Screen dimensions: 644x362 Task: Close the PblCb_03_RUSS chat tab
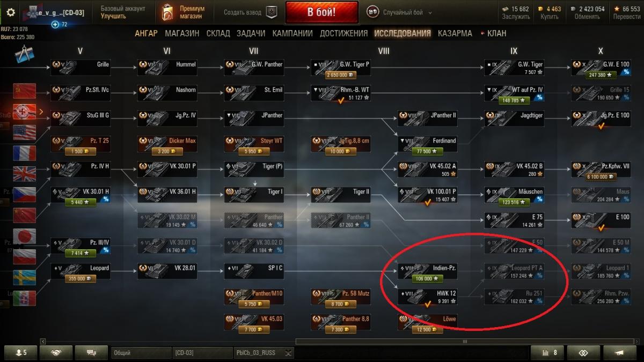(289, 353)
